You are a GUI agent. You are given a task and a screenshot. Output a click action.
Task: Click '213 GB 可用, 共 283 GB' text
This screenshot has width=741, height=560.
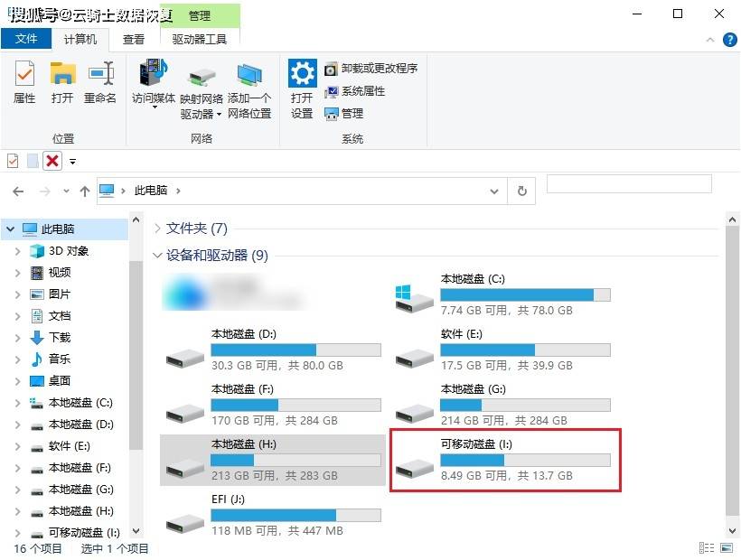click(x=275, y=475)
